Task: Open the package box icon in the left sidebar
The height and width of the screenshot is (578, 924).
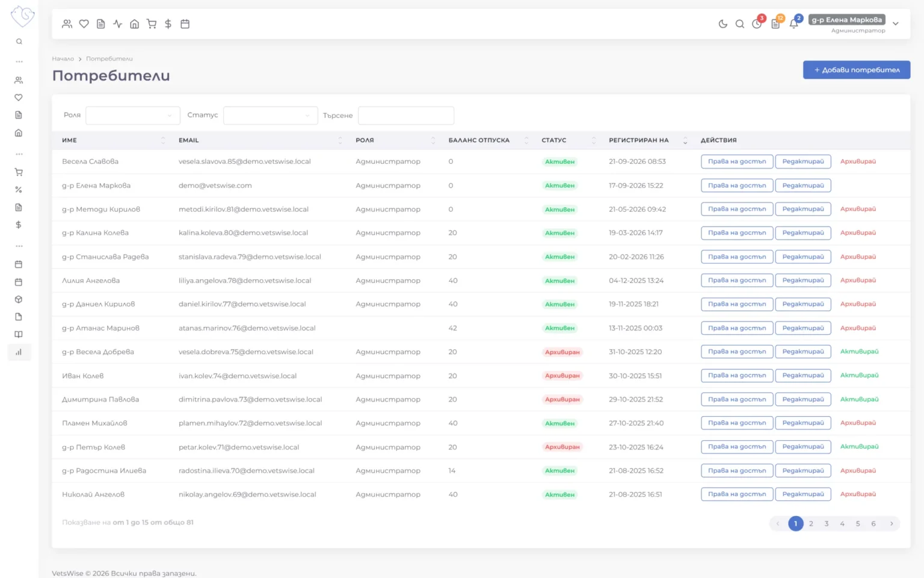Action: pos(19,299)
